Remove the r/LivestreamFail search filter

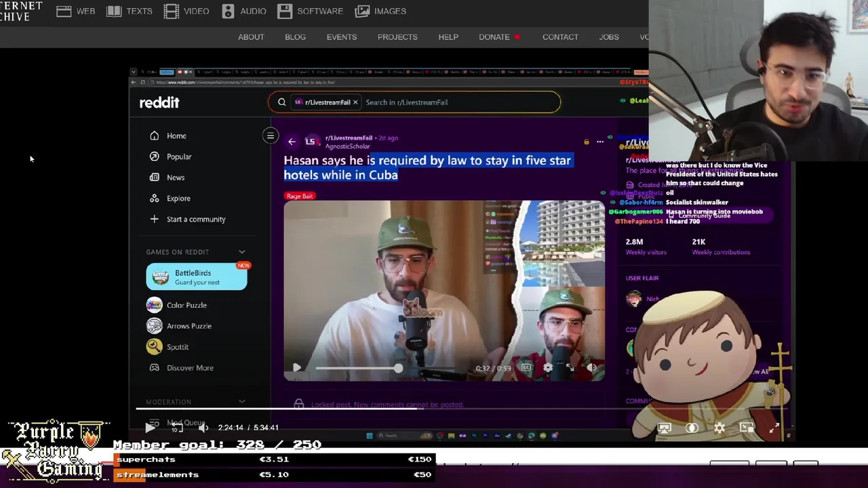[355, 102]
